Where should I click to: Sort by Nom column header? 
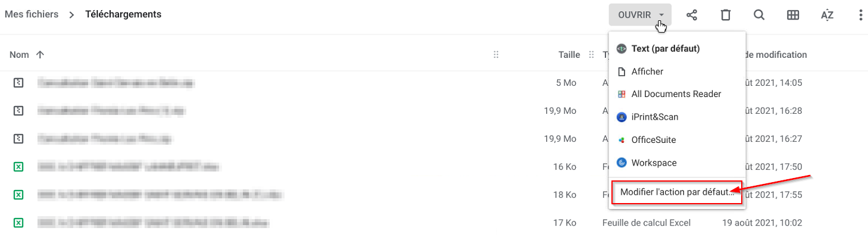tap(19, 55)
